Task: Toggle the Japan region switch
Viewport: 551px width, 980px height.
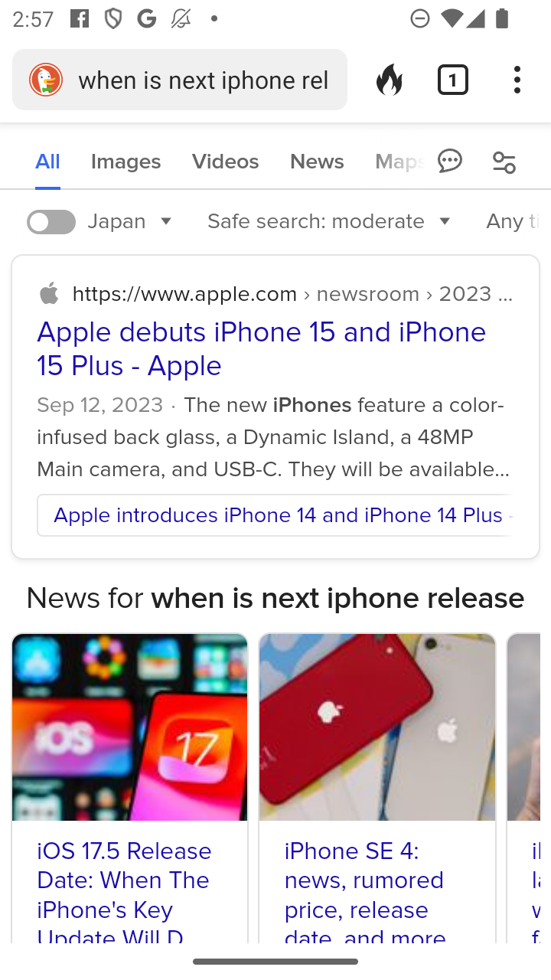Action: pyautogui.click(x=51, y=222)
